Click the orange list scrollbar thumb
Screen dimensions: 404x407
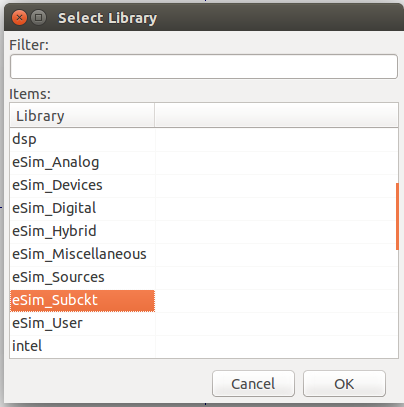(397, 216)
